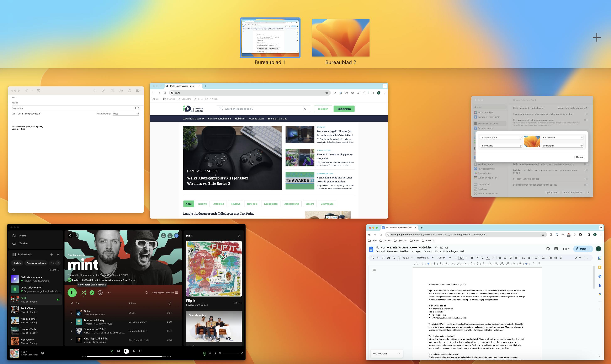Viewport: 611px width, 364px height.
Task: Pause playback with green playlist button
Action: click(72, 292)
